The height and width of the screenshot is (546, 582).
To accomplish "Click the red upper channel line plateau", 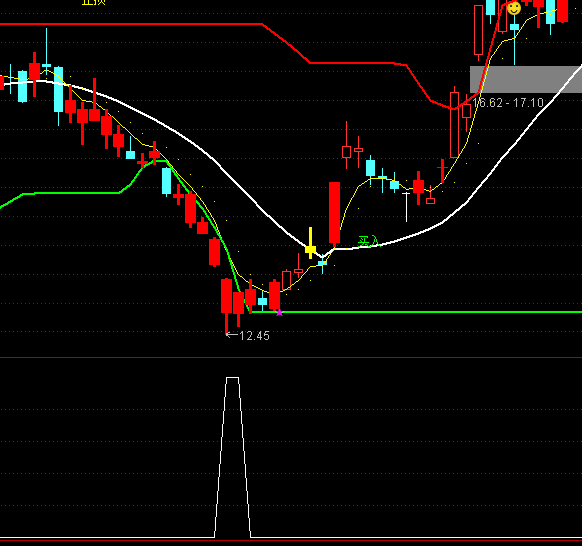I will coord(131,24).
